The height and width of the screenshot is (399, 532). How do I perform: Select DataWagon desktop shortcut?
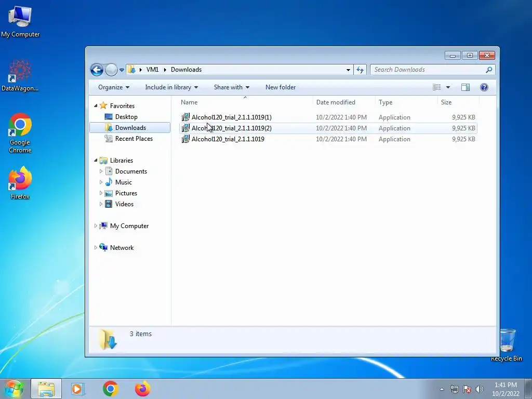tap(20, 76)
